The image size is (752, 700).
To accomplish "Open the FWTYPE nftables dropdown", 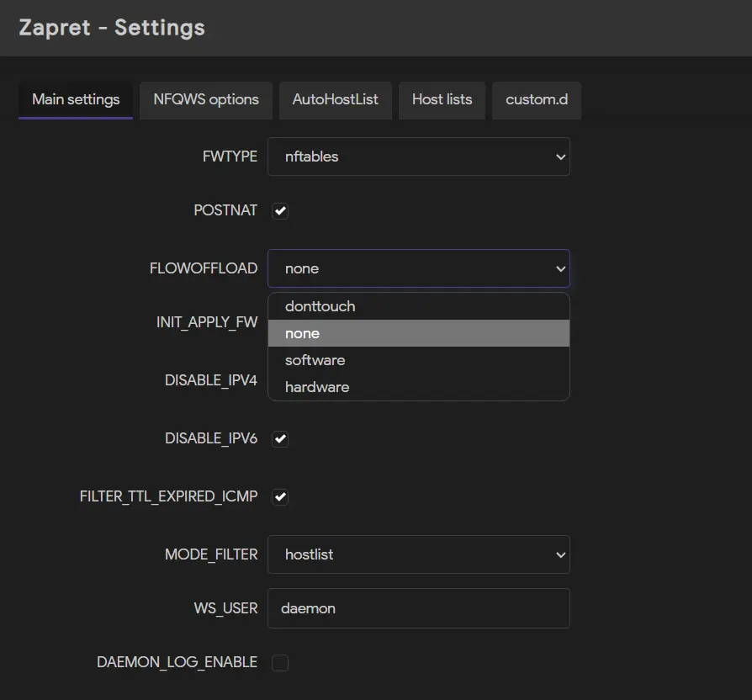I will tap(419, 156).
